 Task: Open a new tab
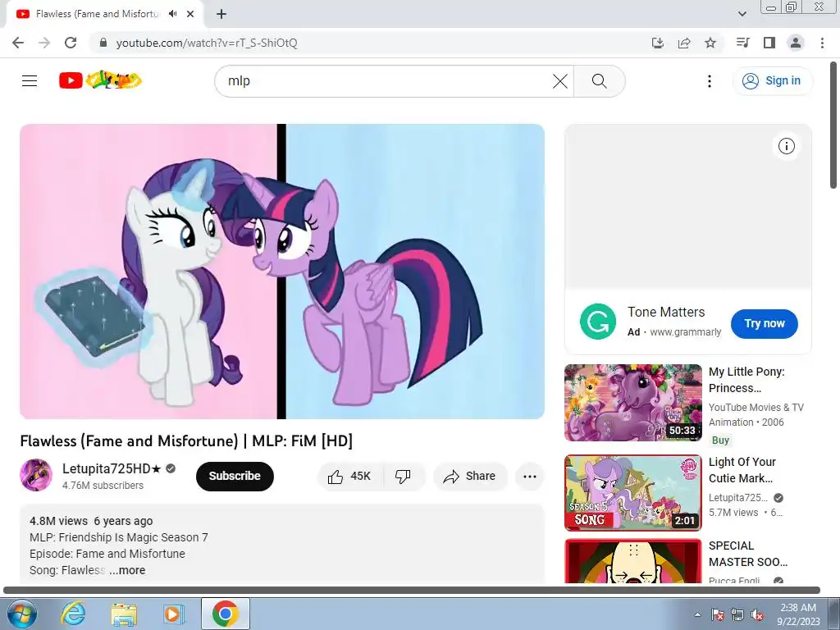click(x=221, y=14)
